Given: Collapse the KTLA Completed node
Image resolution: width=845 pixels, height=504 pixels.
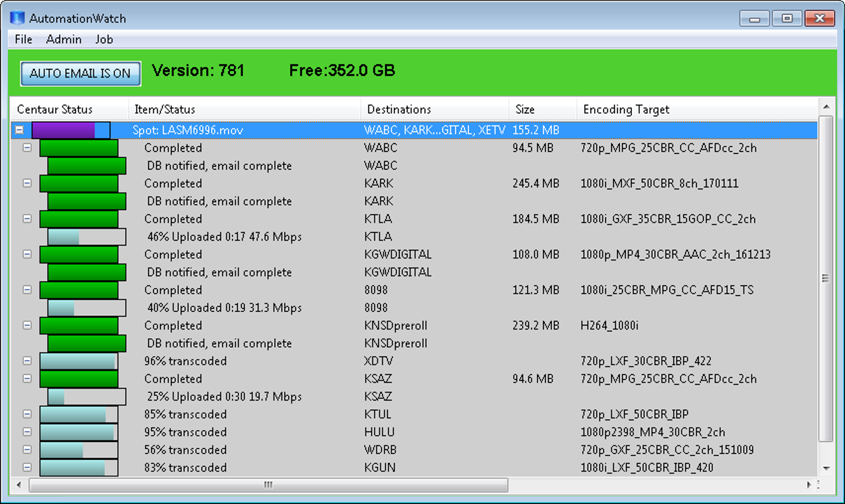Looking at the screenshot, I should [x=27, y=219].
